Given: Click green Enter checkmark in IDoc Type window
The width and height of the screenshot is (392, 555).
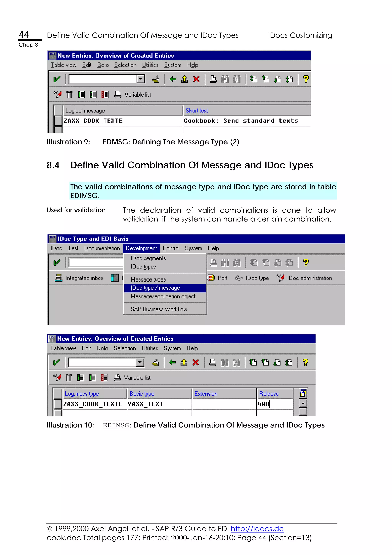Looking at the screenshot, I should [57, 263].
